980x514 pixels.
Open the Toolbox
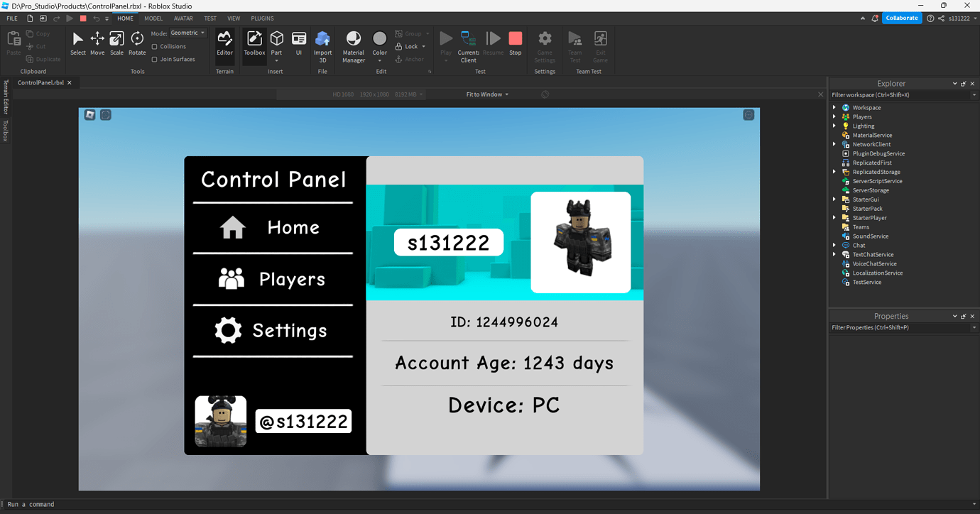coord(254,43)
